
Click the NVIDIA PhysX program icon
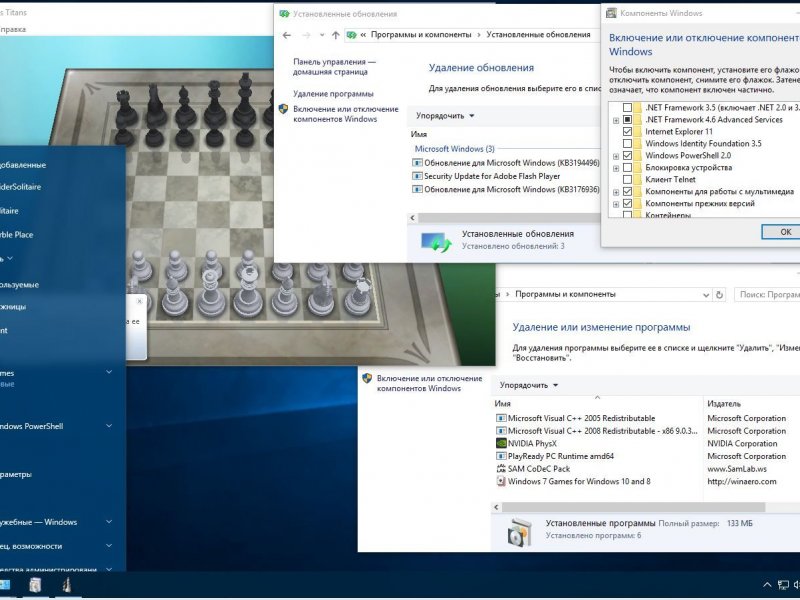tap(501, 443)
